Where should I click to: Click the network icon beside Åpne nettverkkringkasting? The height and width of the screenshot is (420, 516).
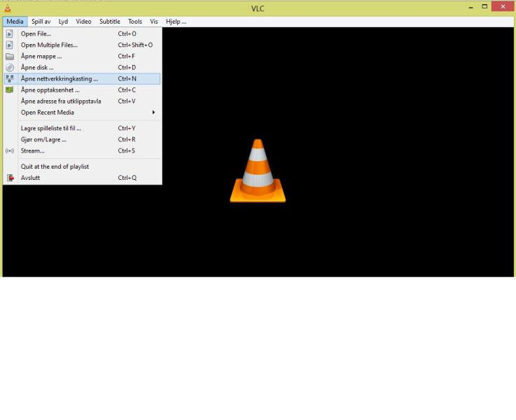pos(10,78)
